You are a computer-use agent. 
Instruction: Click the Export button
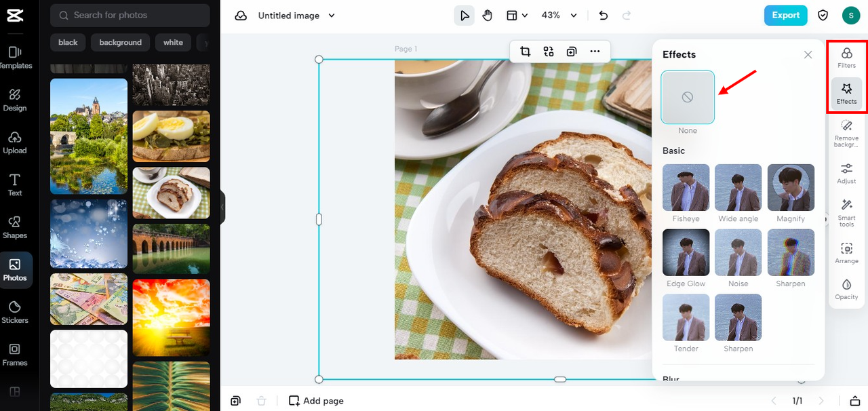pos(785,15)
